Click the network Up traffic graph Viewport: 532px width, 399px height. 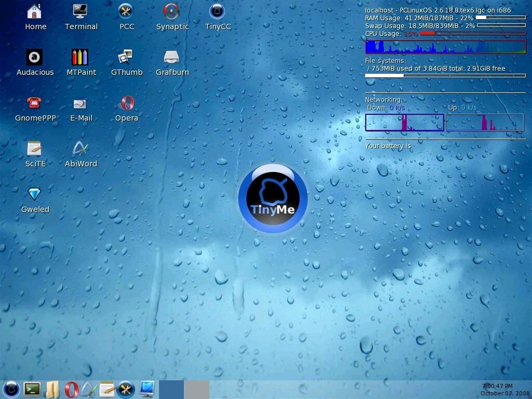[485, 123]
